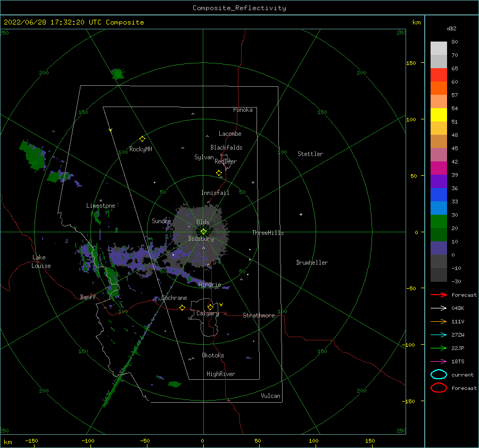This screenshot has height=448, width=479.
Task: Click the white asterisk marker above Limestone
Action: click(101, 201)
